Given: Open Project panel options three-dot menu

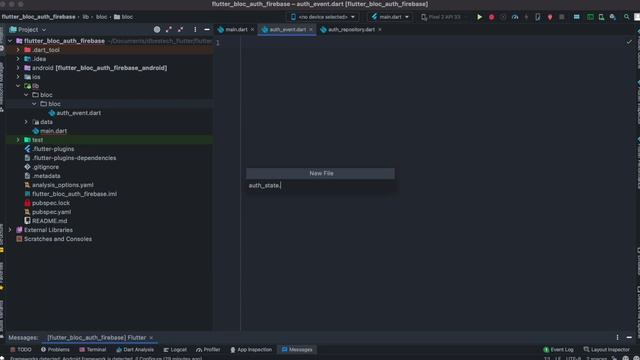Looking at the screenshot, I should pyautogui.click(x=195, y=29).
